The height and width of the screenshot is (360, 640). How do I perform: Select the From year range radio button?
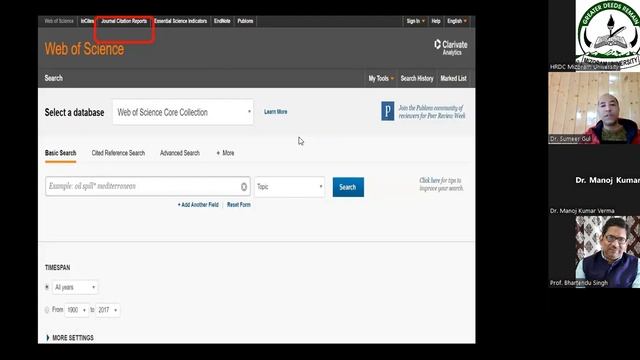47,310
